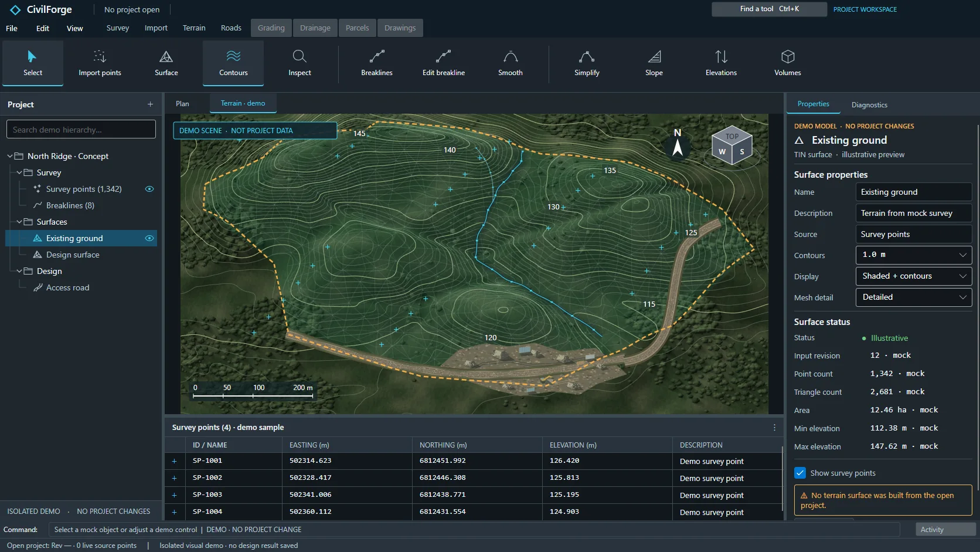The image size is (980, 552).
Task: Pick the Inspect tool
Action: tap(300, 63)
